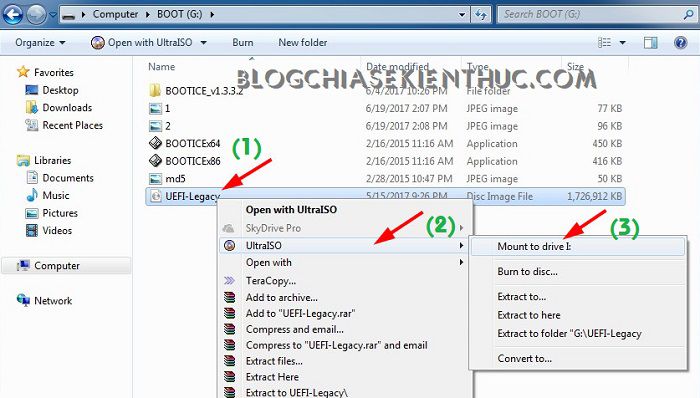
Task: Choose TeraCopy... in context menu
Action: click(271, 281)
